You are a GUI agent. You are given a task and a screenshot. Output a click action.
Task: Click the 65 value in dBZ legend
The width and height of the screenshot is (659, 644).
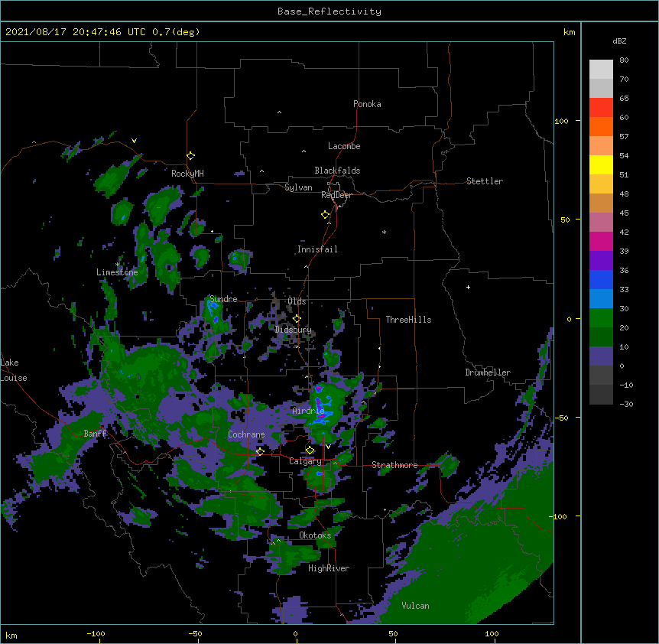pyautogui.click(x=624, y=99)
